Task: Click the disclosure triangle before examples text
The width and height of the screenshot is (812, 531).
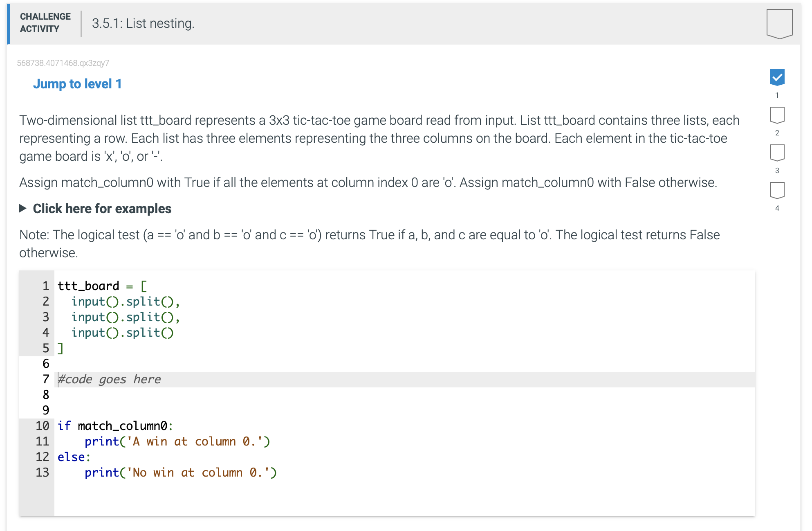Action: point(23,209)
